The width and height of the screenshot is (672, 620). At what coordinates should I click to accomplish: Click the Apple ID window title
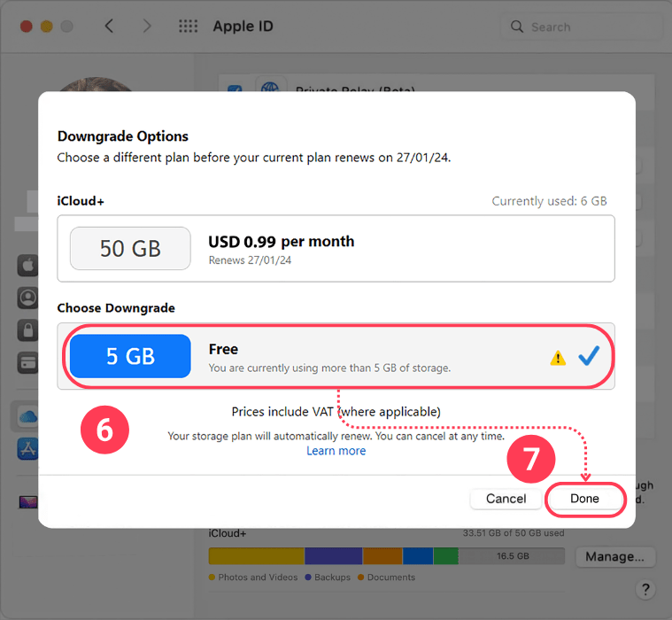pos(243,27)
